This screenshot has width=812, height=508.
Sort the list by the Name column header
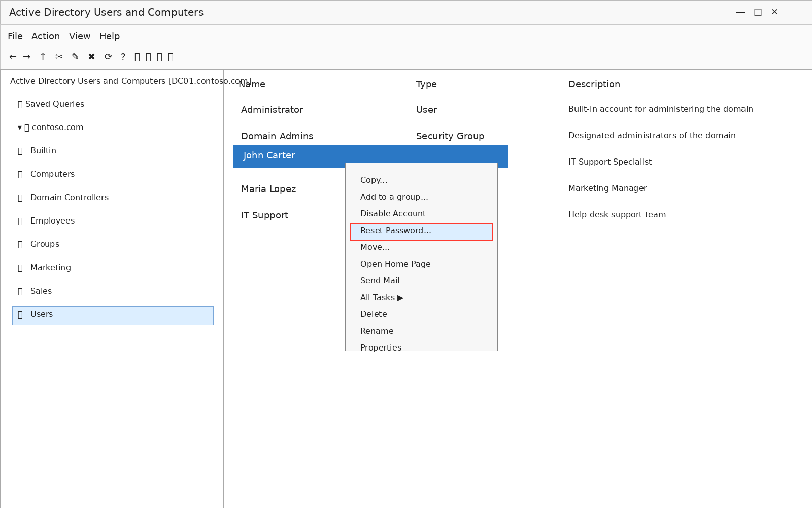(252, 84)
